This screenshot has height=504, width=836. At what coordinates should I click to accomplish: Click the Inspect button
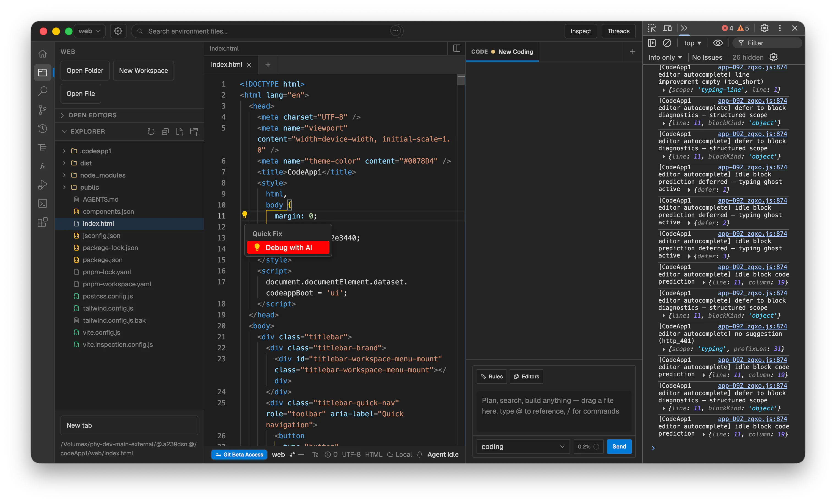[581, 31]
